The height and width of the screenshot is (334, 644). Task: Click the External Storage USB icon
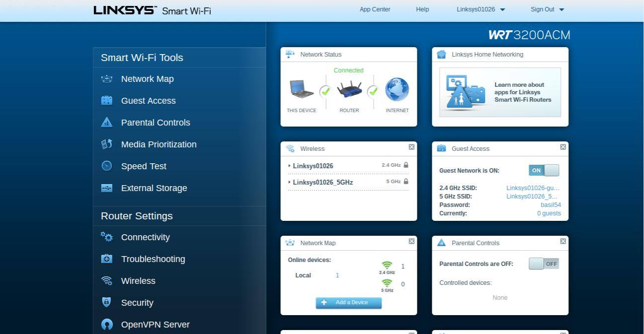(x=107, y=188)
